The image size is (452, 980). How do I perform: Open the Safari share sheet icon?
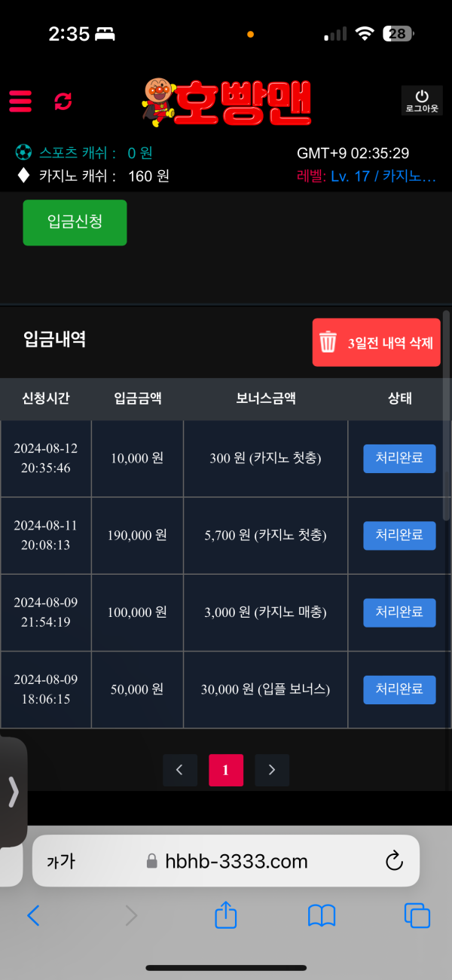(226, 915)
